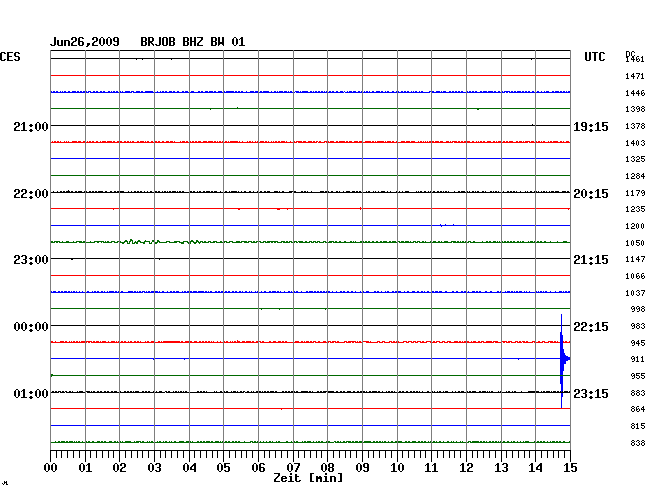
Task: Click the 11 minute axis label
Action: point(431,468)
